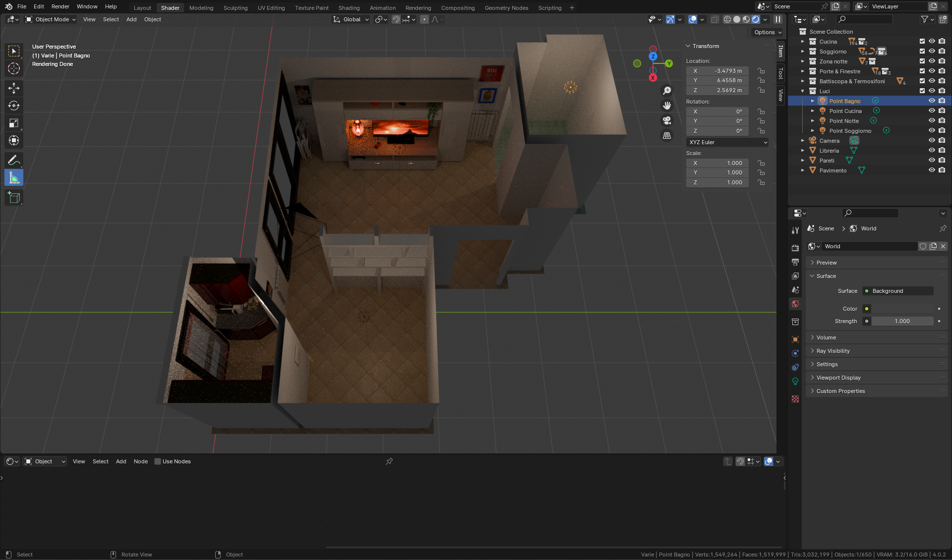Open the Render properties tab
The width and height of the screenshot is (952, 560).
(x=795, y=248)
